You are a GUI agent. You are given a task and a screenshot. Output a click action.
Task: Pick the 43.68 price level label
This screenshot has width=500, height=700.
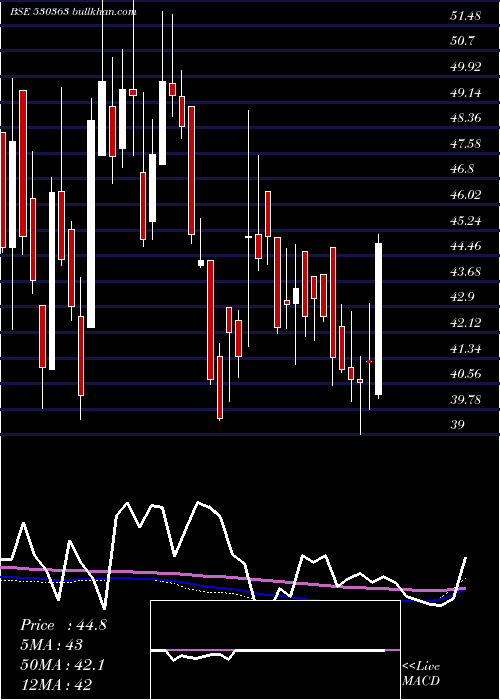466,271
